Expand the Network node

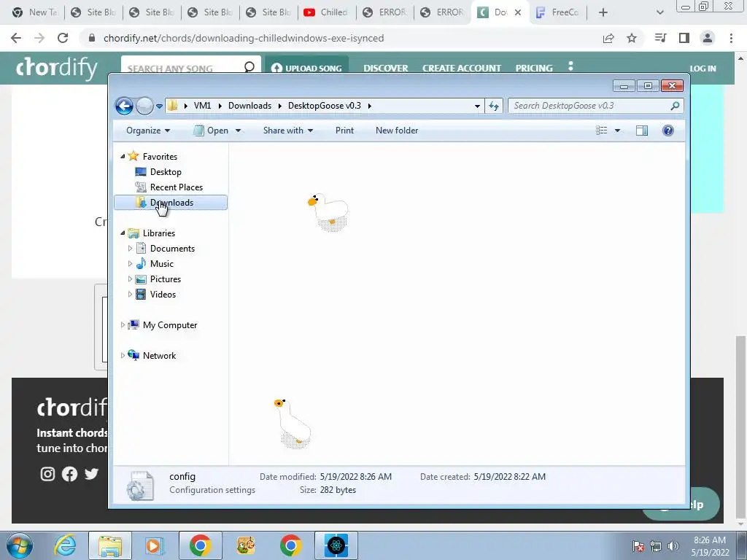coord(123,355)
